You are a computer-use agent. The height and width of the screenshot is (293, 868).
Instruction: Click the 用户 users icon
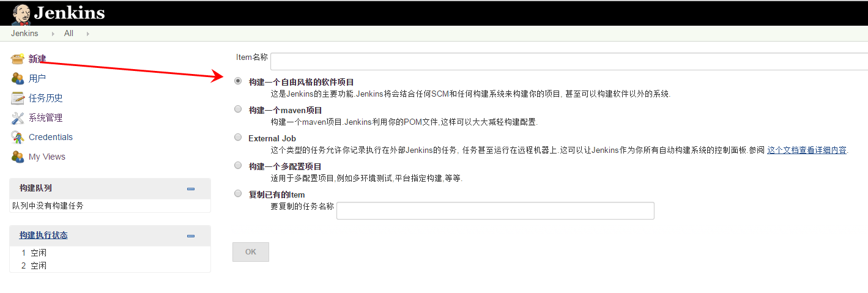(x=18, y=78)
